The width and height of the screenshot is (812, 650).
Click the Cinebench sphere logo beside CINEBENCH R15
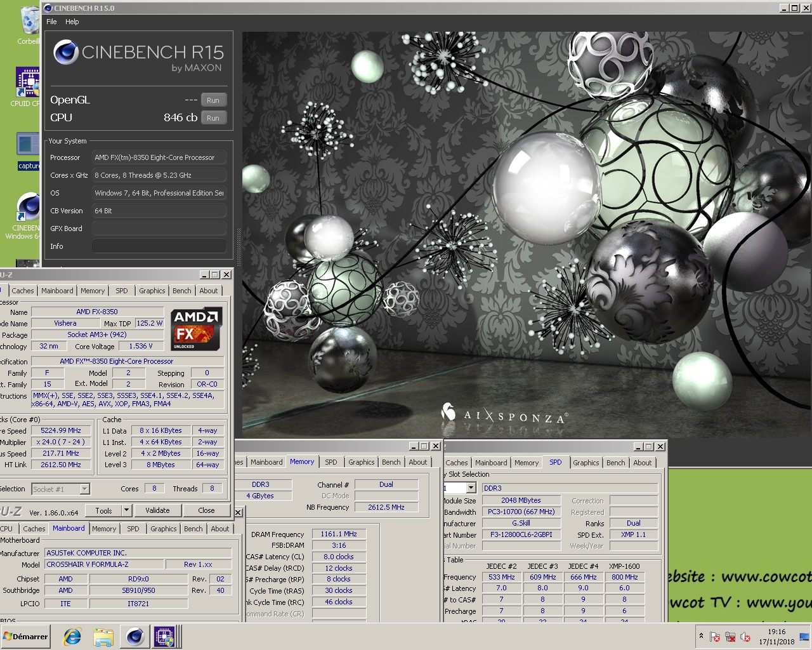point(66,53)
